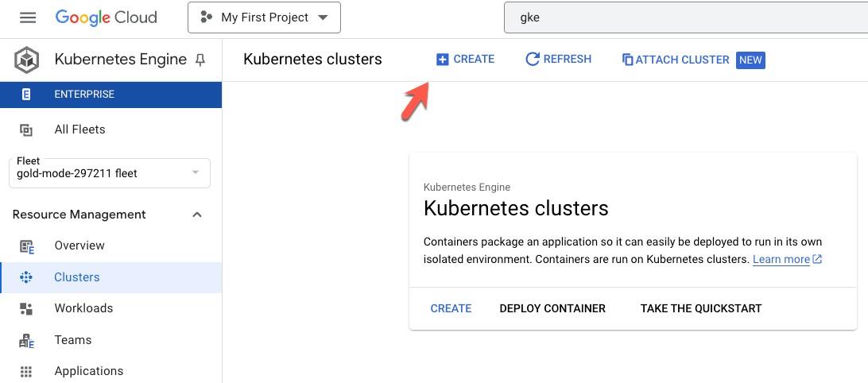Click the Kubernetes Engine hexagon logo
The image size is (868, 383).
point(26,60)
